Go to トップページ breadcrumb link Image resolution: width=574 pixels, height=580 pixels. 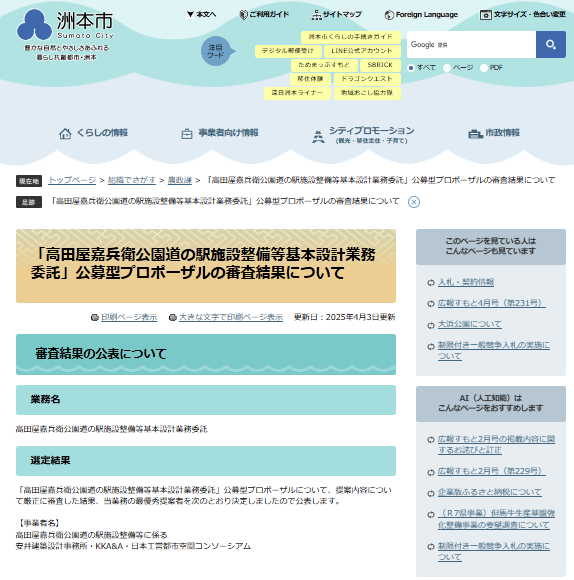click(x=72, y=180)
